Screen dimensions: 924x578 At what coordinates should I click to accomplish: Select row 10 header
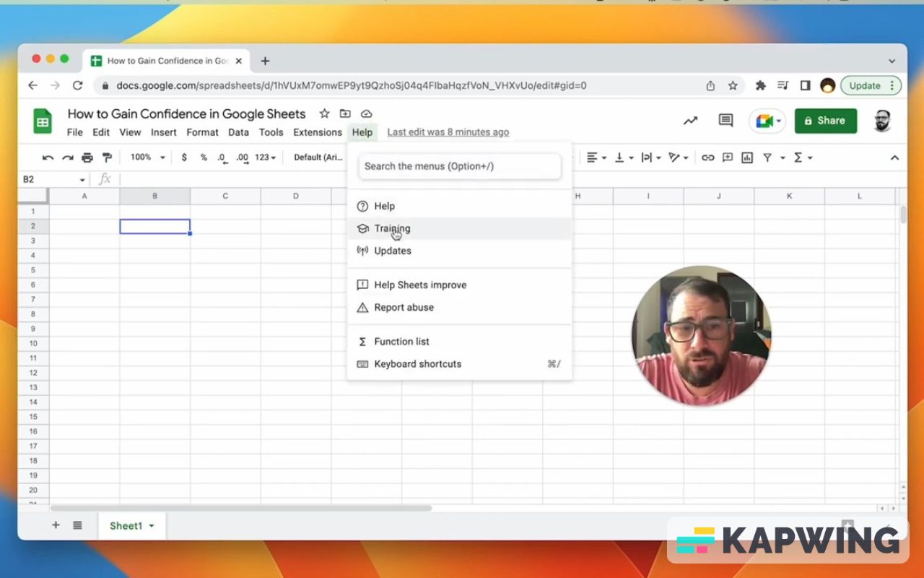(x=33, y=343)
